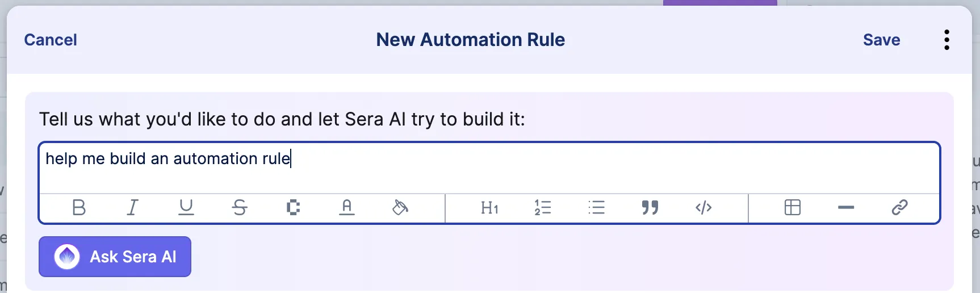Apply italic formatting

tap(132, 208)
